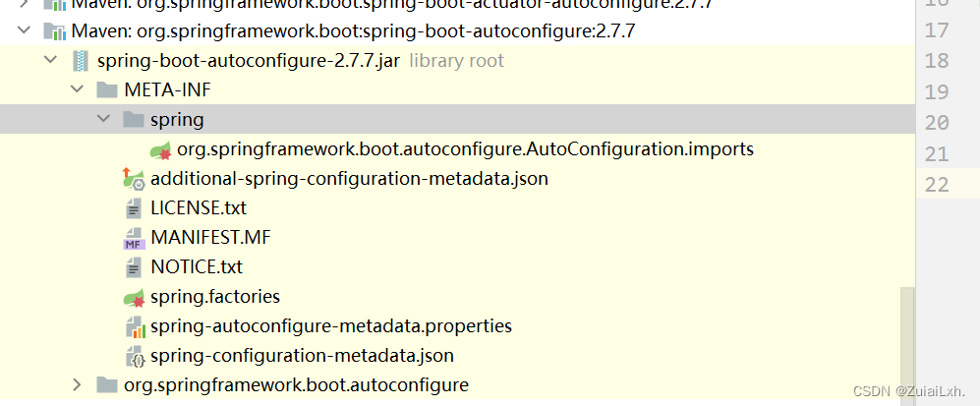Click the jar archive icon of spring-boot-autoconfigure-2.7.7.jar
Screen dimensions: 980x406
[x=81, y=61]
